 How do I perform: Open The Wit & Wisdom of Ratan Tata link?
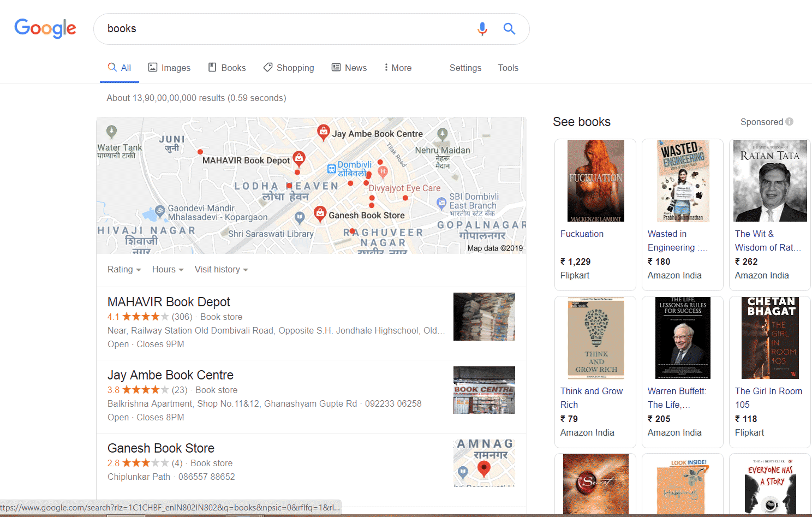click(x=768, y=241)
